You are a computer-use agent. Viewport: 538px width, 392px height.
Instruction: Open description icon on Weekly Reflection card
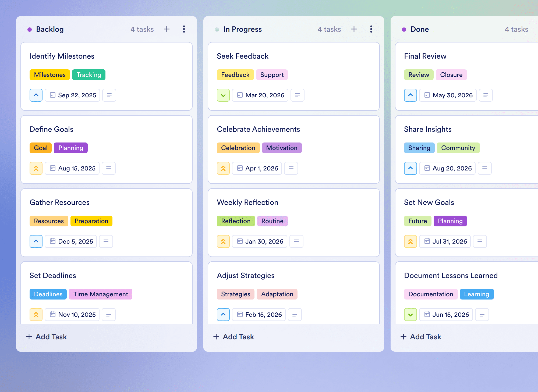296,241
